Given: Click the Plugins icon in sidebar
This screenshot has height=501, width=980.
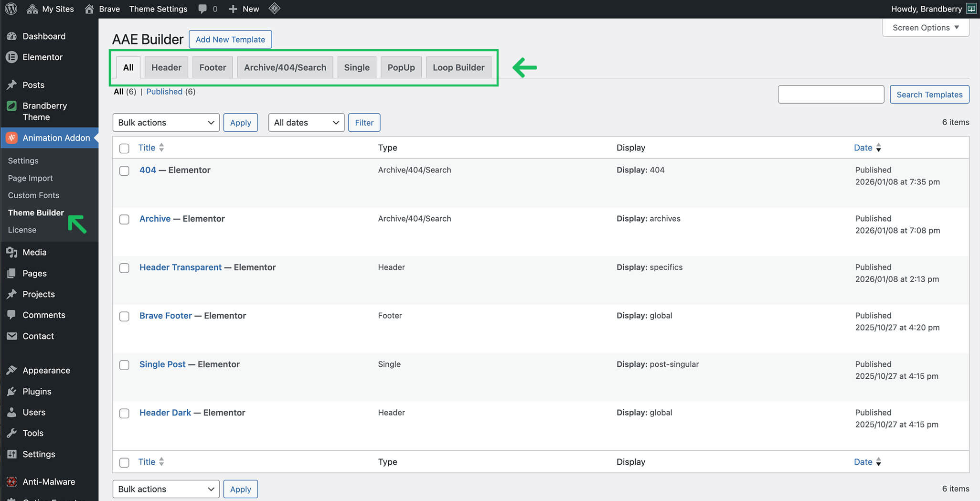Looking at the screenshot, I should 11,392.
